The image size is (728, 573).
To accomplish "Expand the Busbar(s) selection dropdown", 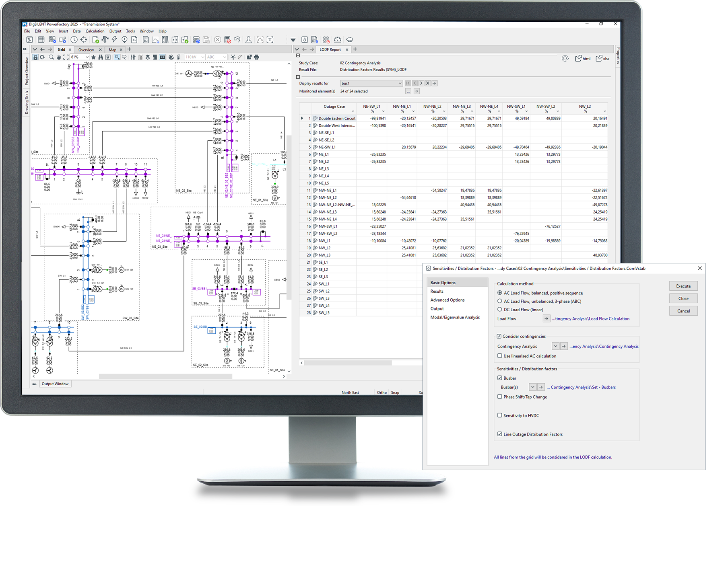I will (x=532, y=387).
